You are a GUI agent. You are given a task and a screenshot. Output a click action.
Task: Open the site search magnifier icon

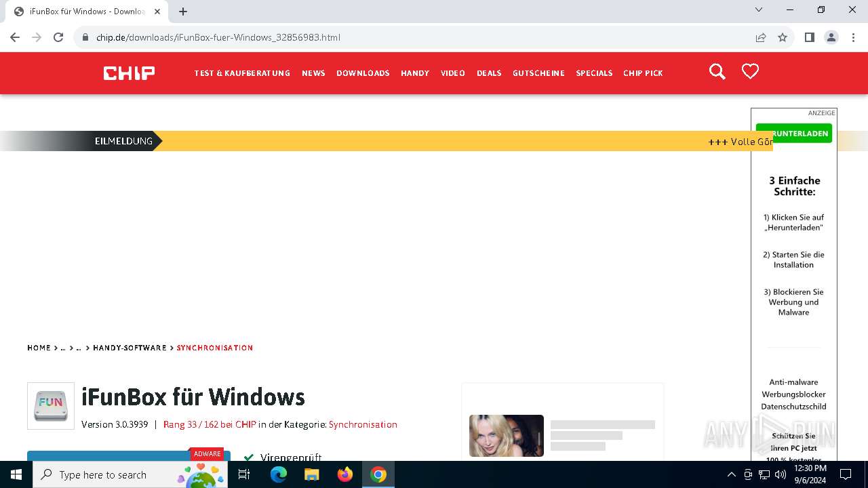[717, 72]
